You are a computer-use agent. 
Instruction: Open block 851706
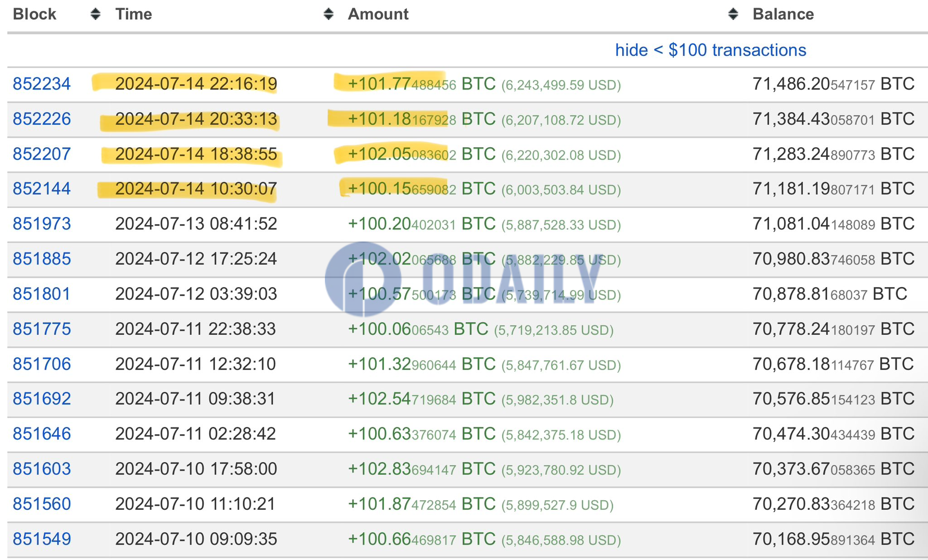[42, 364]
